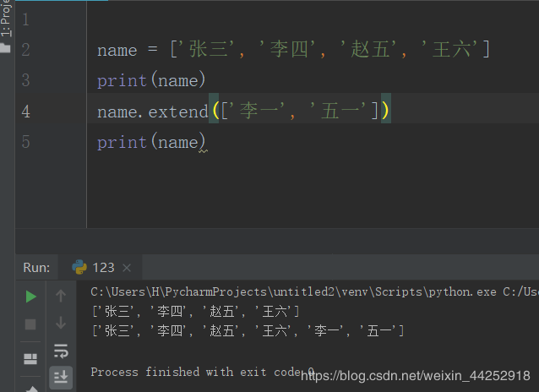Jump up the stack trace with up arrow

pos(61,296)
